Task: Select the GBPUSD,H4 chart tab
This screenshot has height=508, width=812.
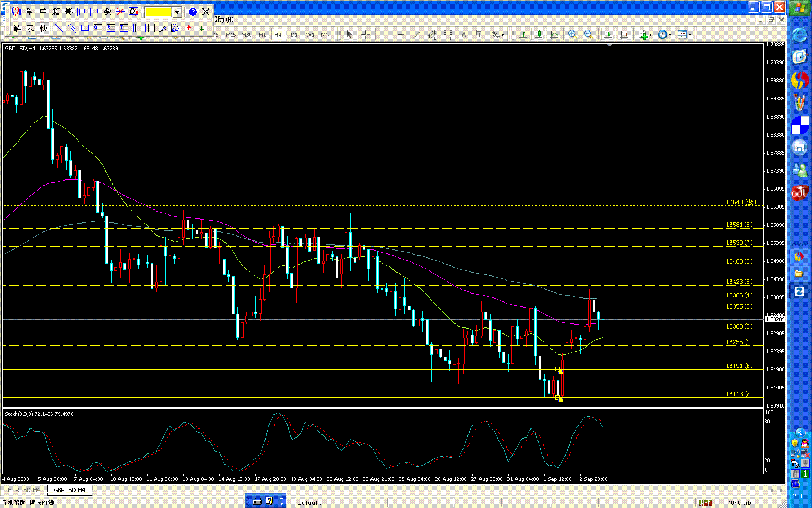Action: pos(69,490)
